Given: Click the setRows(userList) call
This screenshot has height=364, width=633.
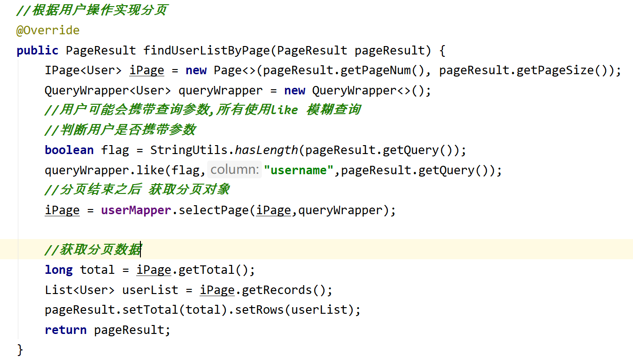Looking at the screenshot, I should [x=294, y=310].
